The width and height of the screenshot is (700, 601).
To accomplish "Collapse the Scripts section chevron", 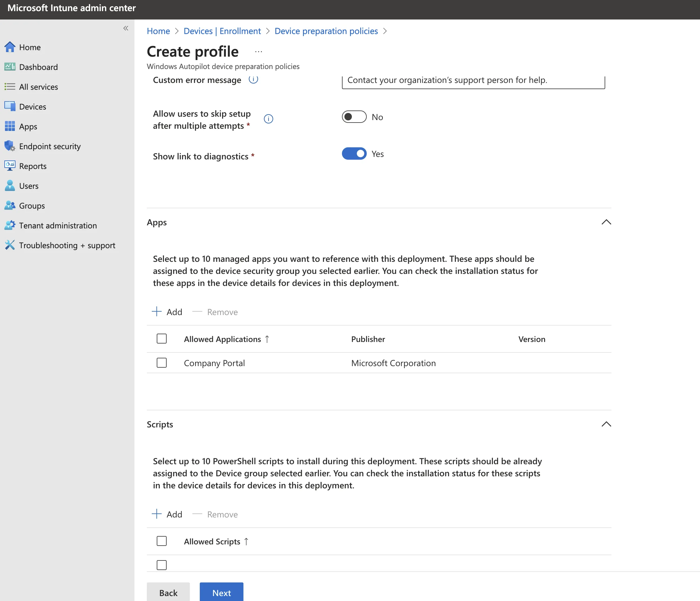I will tap(606, 424).
